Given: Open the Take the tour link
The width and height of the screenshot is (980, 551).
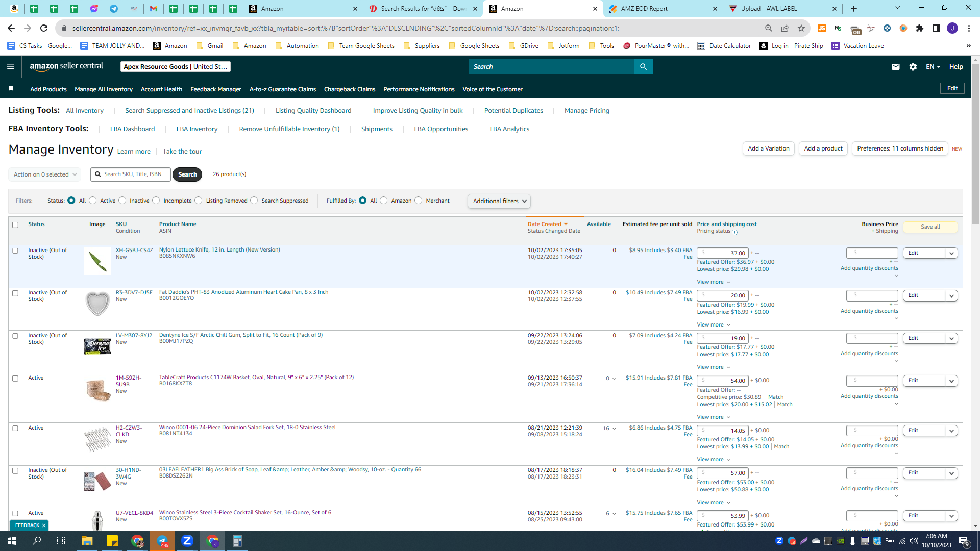Looking at the screenshot, I should coord(182,152).
